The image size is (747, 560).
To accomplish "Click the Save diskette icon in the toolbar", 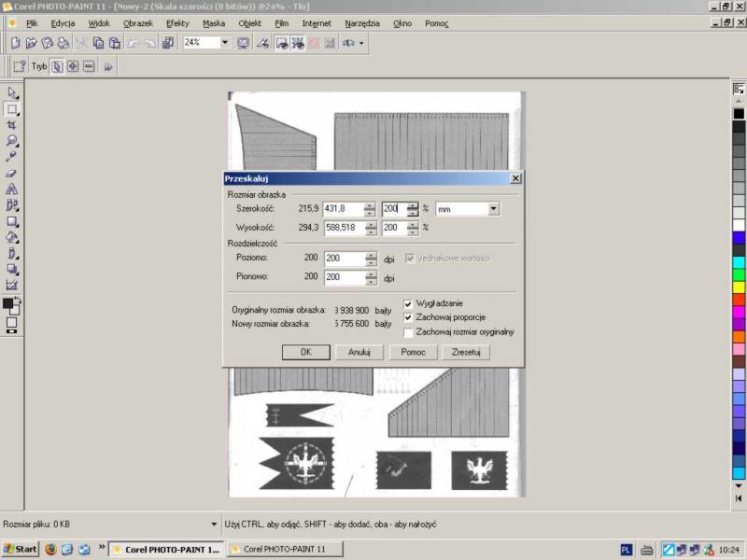I will [x=48, y=43].
